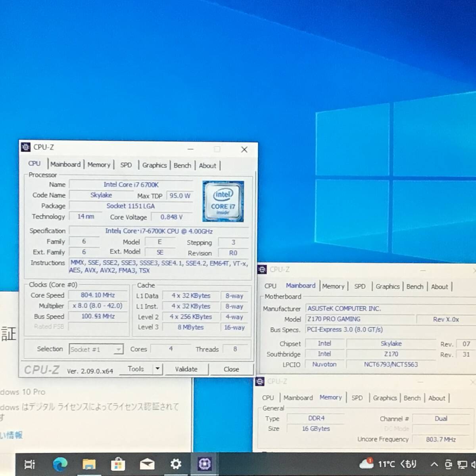The width and height of the screenshot is (476, 476).
Task: Click Channel # value Dual
Action: click(x=441, y=419)
